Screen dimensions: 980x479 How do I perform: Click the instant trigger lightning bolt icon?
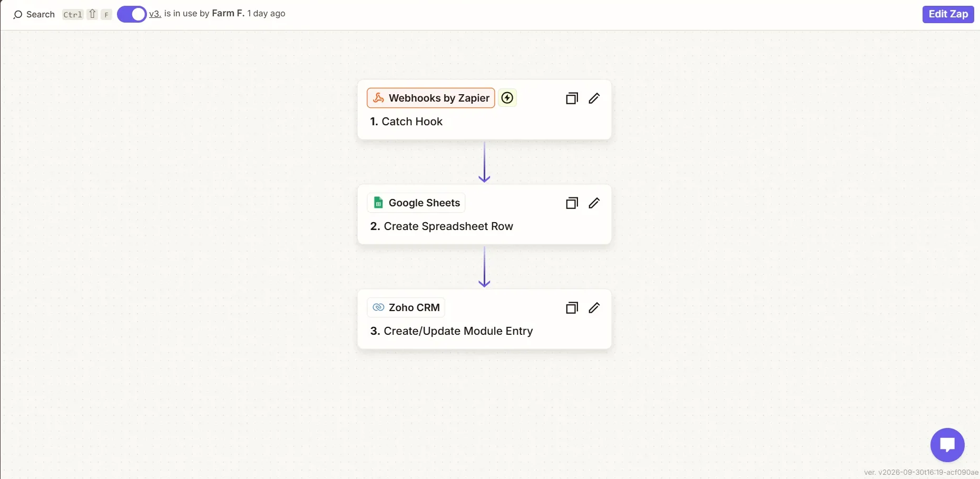click(x=507, y=98)
